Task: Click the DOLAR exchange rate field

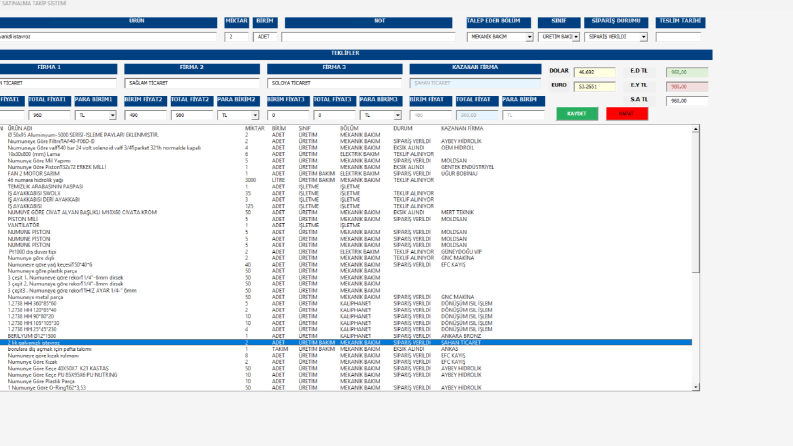Action: click(595, 72)
